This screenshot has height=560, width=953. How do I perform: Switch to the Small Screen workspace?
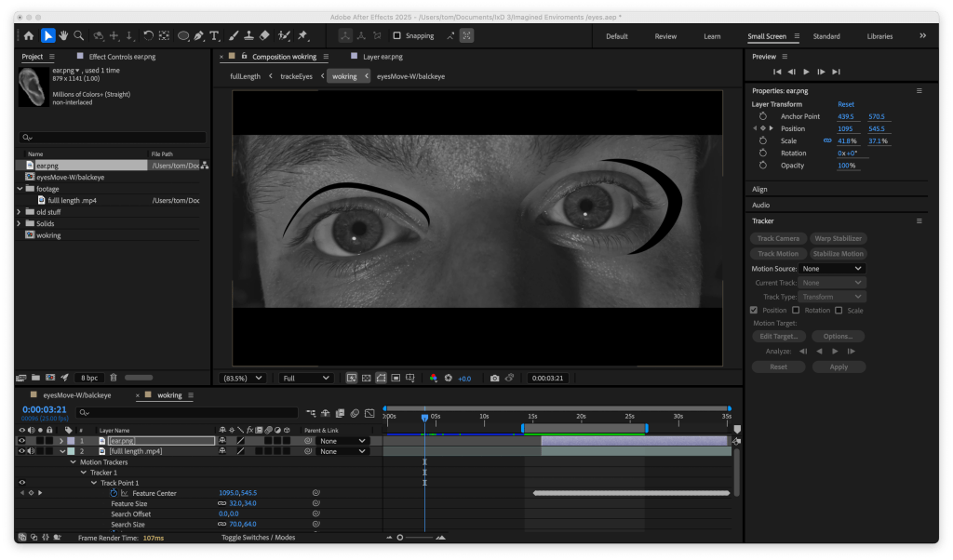coord(767,36)
